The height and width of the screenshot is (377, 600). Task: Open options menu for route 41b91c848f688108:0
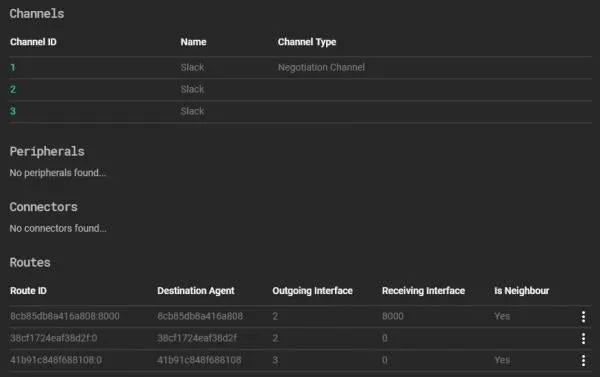point(583,360)
